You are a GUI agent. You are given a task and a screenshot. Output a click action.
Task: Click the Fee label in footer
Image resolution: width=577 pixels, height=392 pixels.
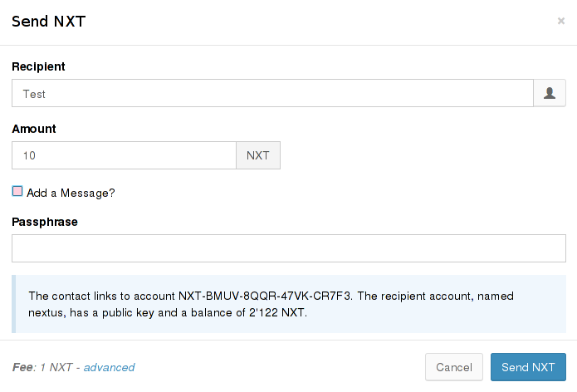pyautogui.click(x=23, y=367)
